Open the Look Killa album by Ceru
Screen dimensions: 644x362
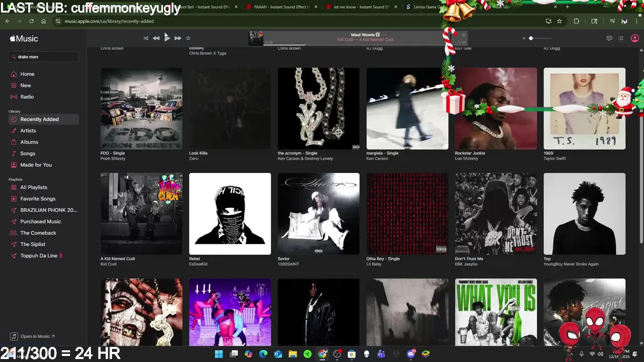tap(230, 109)
